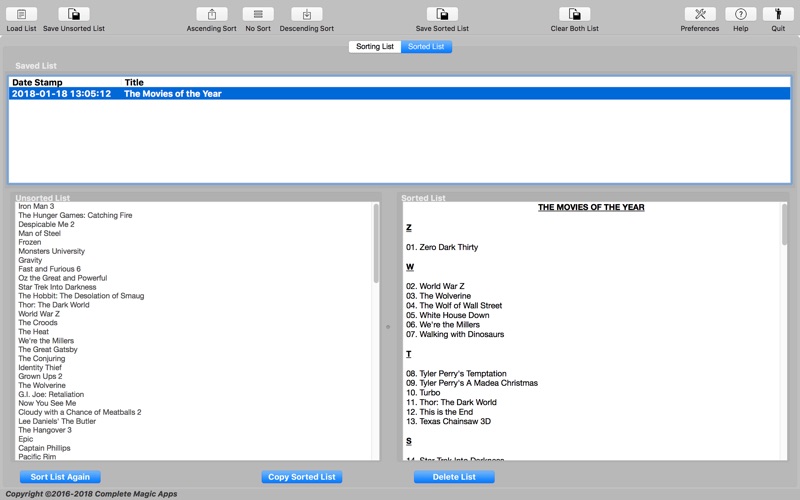Select Grown Ups 2 entry
The width and height of the screenshot is (800, 500).
pyautogui.click(x=40, y=376)
